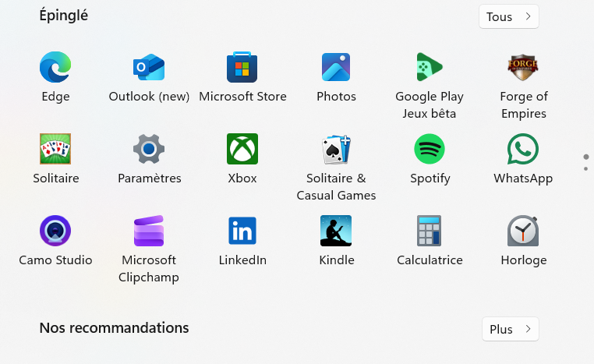This screenshot has width=594, height=364.
Task: Open the Horloge clock app
Action: [523, 231]
